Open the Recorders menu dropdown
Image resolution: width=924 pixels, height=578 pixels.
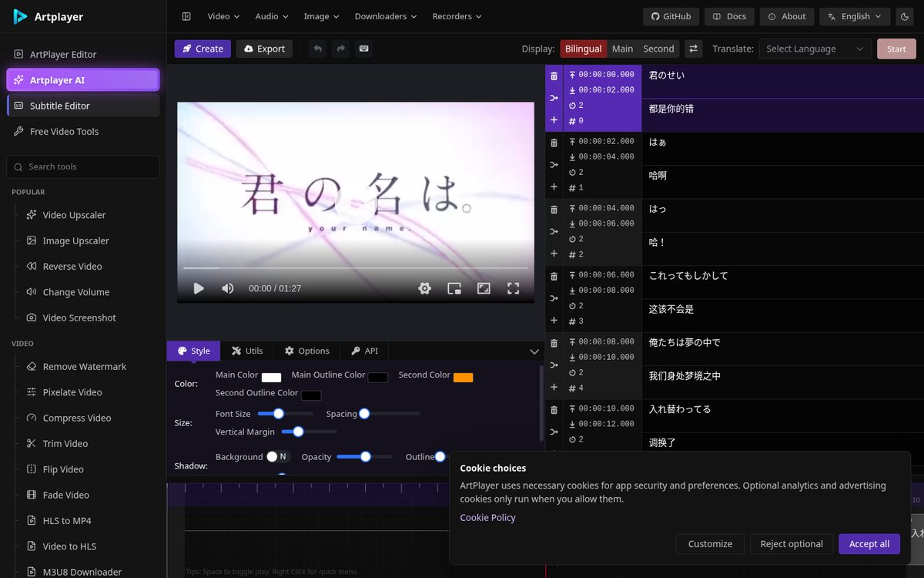coord(457,16)
